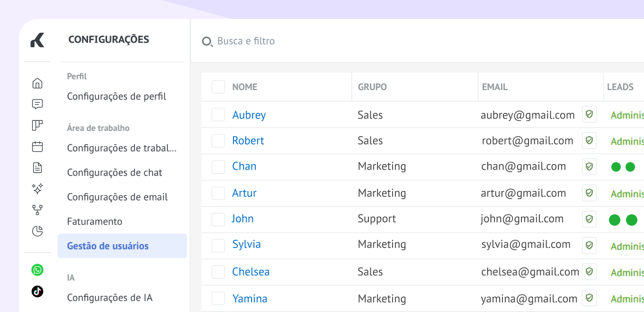Open the kanban pipeline board icon
The image size is (644, 312).
pyautogui.click(x=37, y=125)
